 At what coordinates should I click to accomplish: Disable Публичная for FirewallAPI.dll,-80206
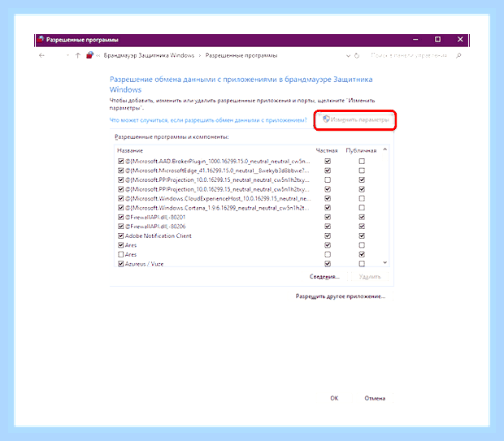362,226
